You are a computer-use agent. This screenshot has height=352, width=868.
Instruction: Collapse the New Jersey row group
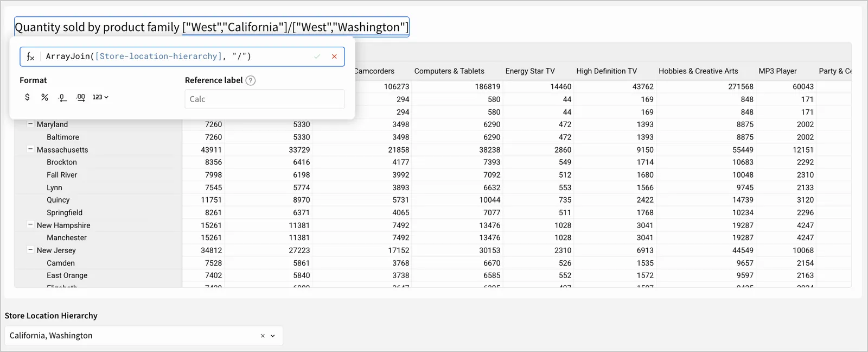pyautogui.click(x=30, y=249)
